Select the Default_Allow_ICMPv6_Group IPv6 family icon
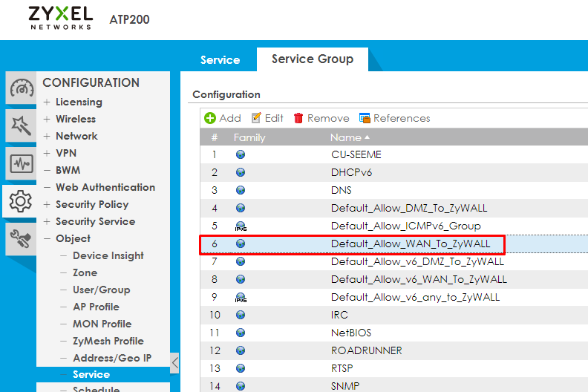588x392 pixels. [241, 226]
